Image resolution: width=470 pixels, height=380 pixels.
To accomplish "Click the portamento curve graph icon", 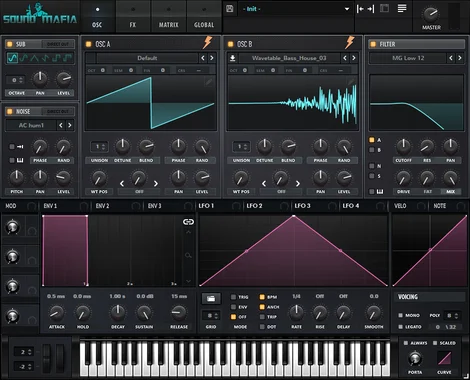I will click(x=444, y=359).
